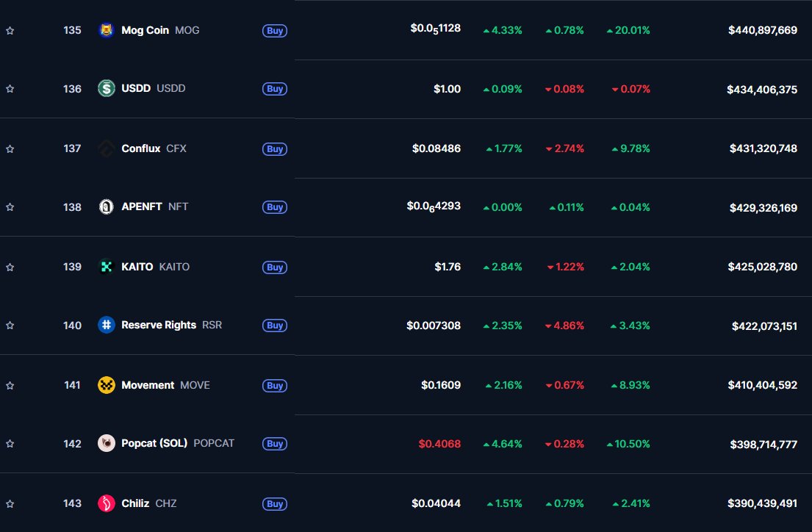Click Mog Coin price $0.0₅1128
Viewport: 812px width, 532px height.
(436, 29)
